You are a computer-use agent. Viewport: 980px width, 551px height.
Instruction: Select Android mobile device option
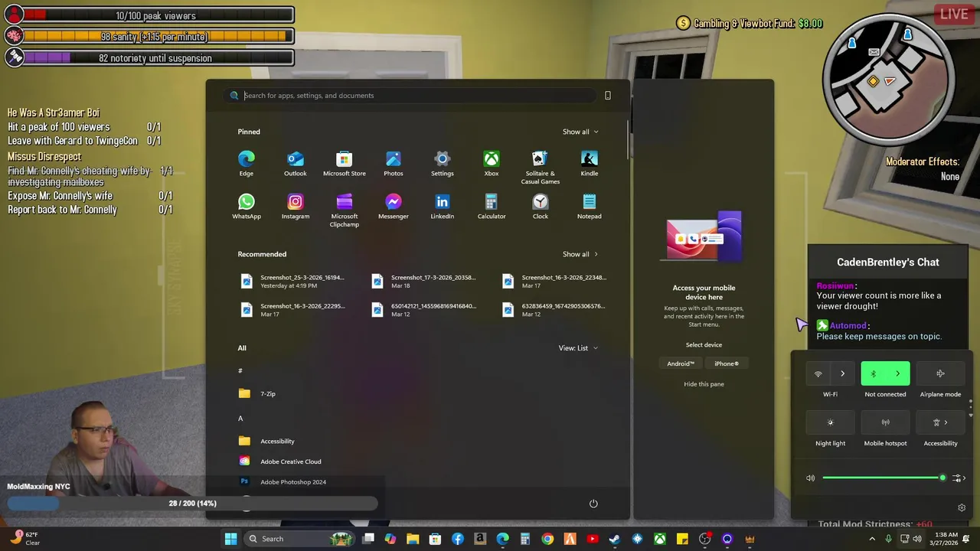pos(680,364)
